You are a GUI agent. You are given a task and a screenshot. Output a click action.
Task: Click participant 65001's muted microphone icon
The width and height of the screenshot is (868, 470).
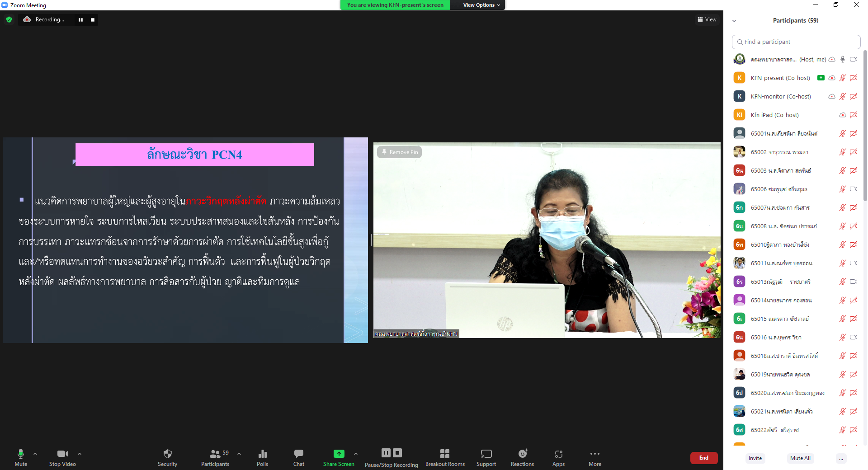click(x=843, y=133)
